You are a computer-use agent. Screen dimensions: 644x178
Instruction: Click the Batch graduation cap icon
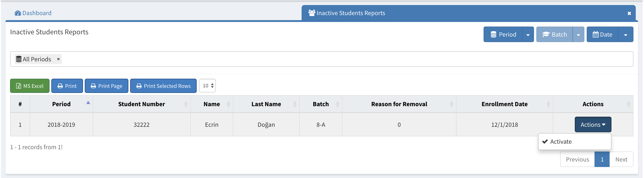pos(546,35)
